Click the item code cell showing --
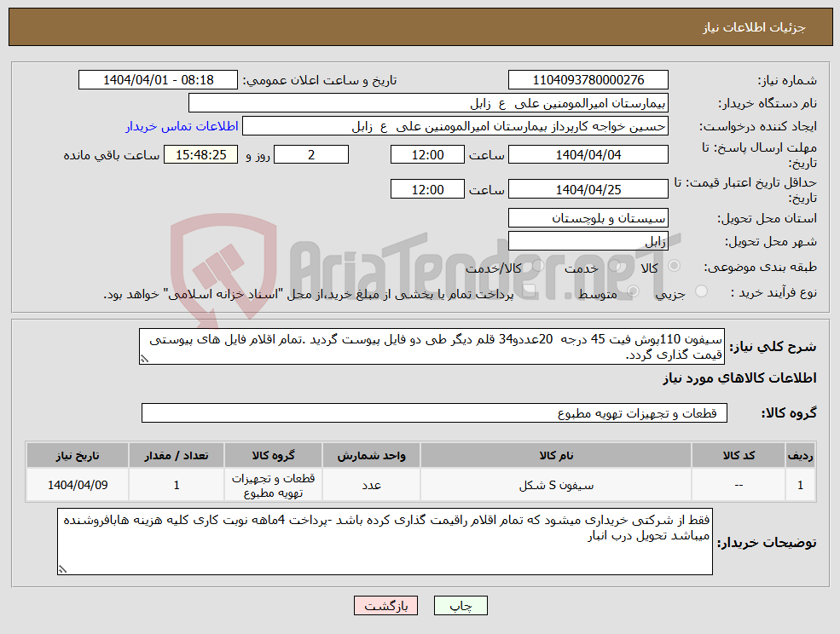Viewport: 840px width, 634px height. tap(739, 485)
